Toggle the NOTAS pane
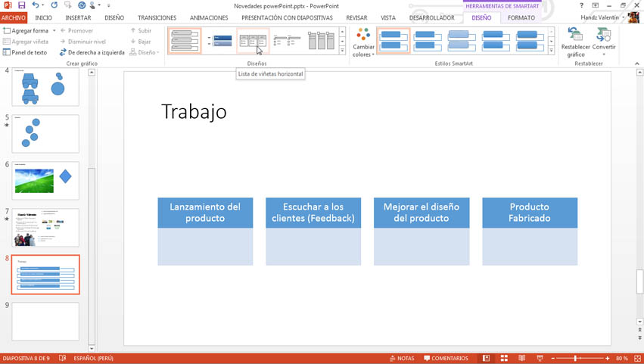The image size is (644, 364). (402, 358)
